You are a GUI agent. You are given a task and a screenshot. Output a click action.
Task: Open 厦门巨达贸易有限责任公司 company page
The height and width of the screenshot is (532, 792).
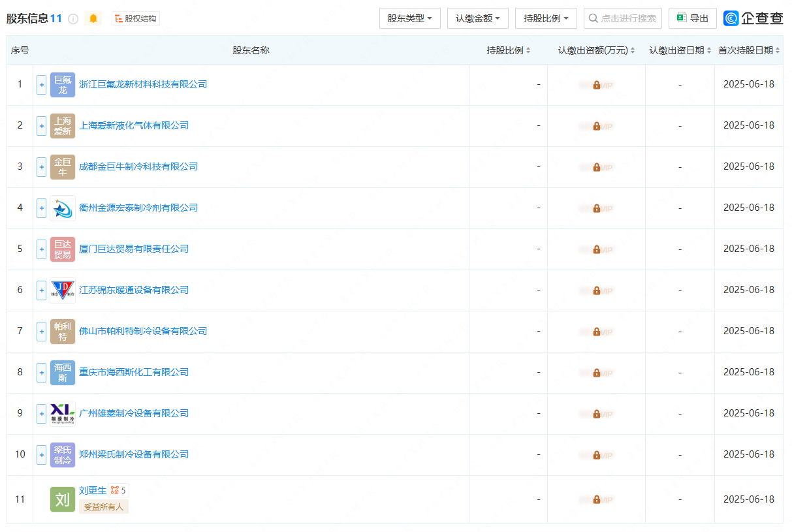point(134,249)
